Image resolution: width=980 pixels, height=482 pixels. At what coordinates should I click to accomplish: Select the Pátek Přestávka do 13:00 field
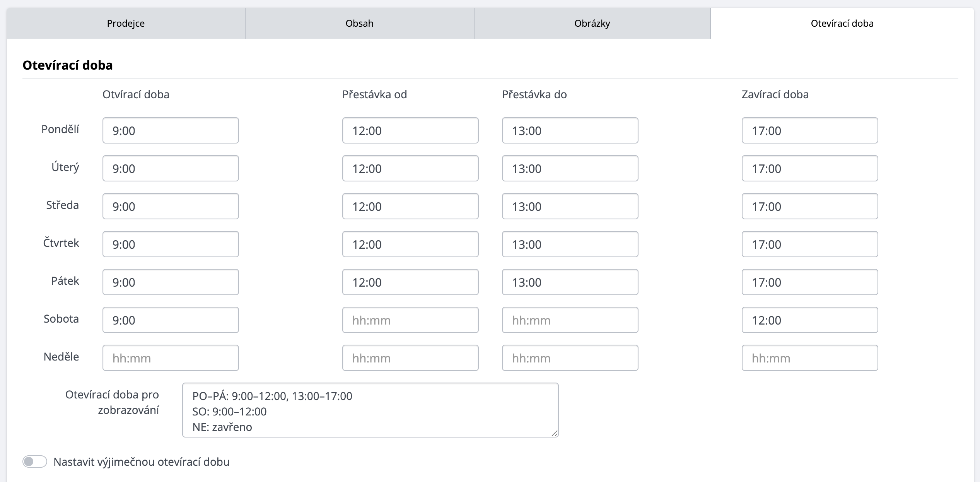click(x=570, y=282)
